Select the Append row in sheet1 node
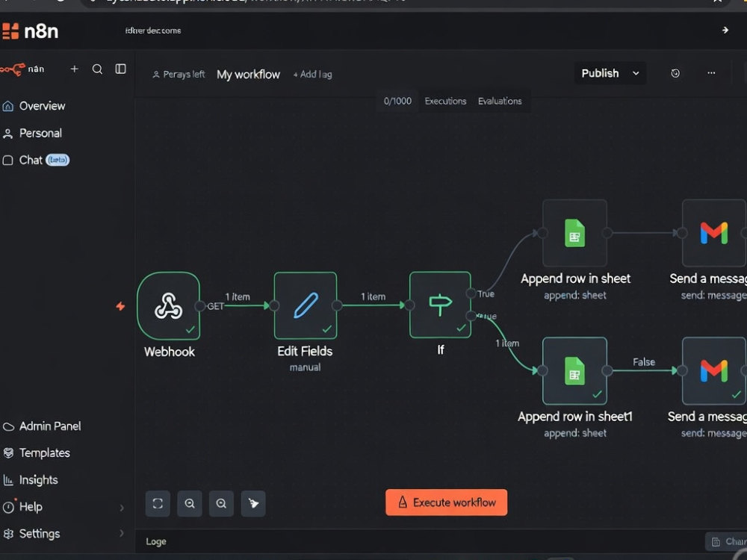Screen dimensions: 747x560 pos(574,371)
